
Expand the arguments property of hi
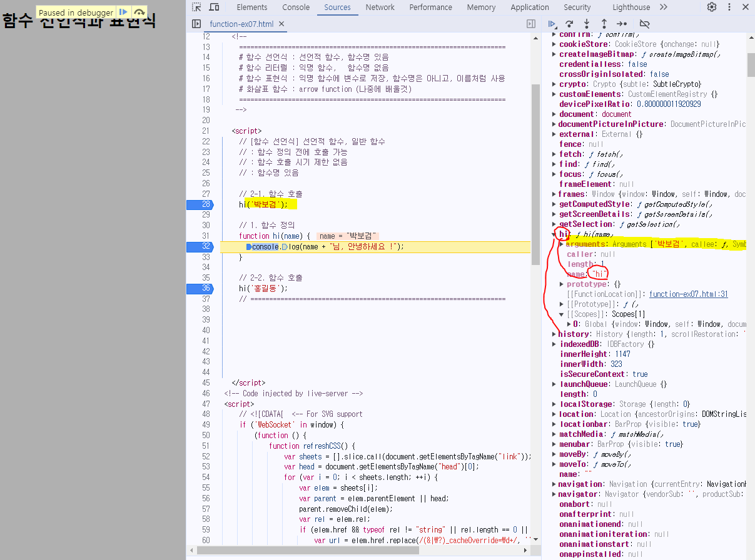tap(562, 244)
